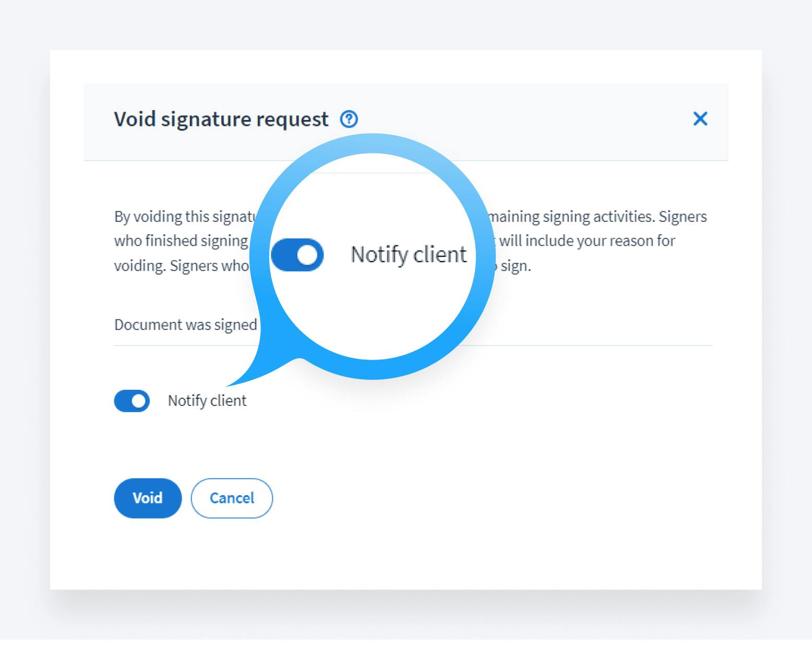Click the callout bubble's pointed tail

[250, 373]
